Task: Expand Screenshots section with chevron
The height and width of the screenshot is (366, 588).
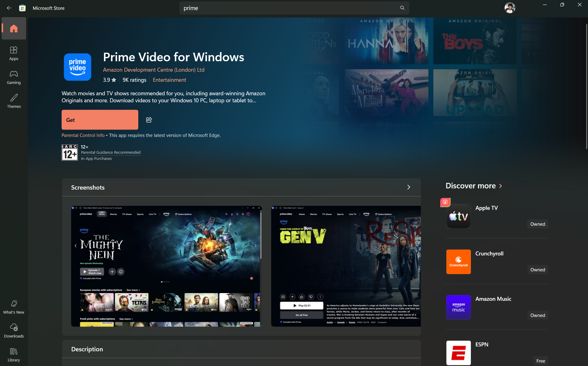Action: click(x=409, y=187)
